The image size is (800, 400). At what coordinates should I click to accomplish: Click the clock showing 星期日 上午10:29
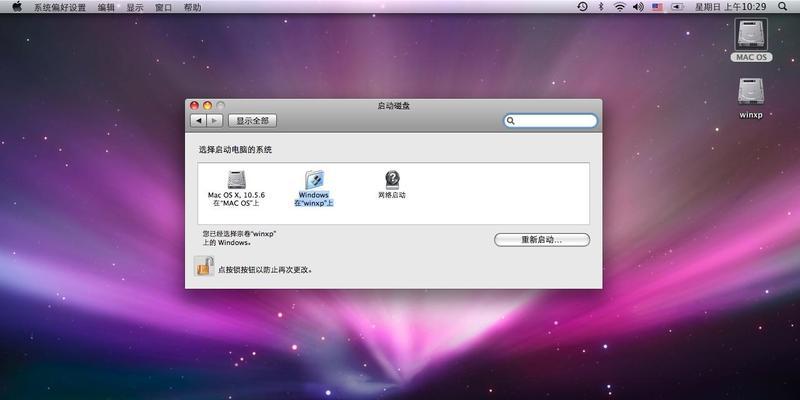(731, 7)
